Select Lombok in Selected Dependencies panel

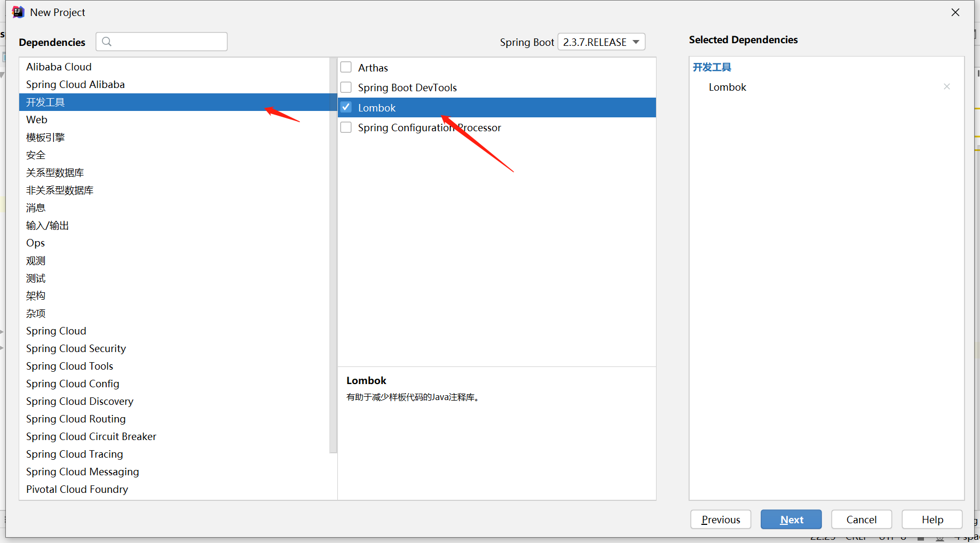pos(728,87)
